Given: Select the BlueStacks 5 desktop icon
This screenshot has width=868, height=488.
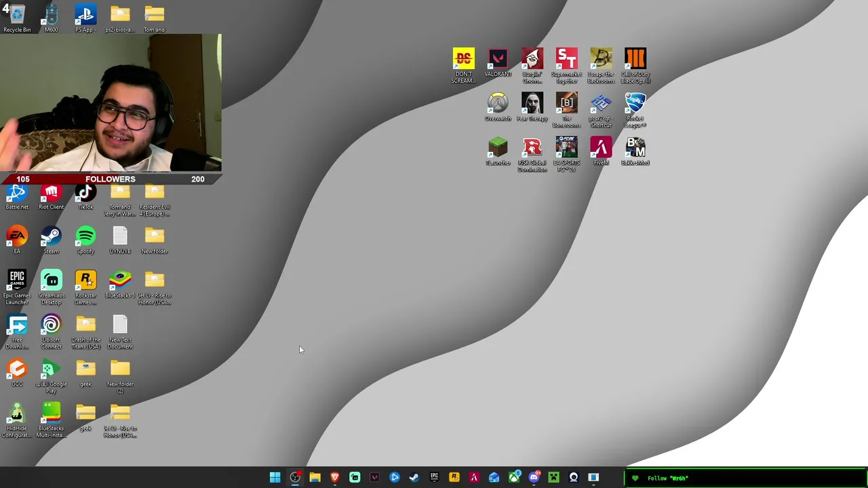Looking at the screenshot, I should click(120, 285).
